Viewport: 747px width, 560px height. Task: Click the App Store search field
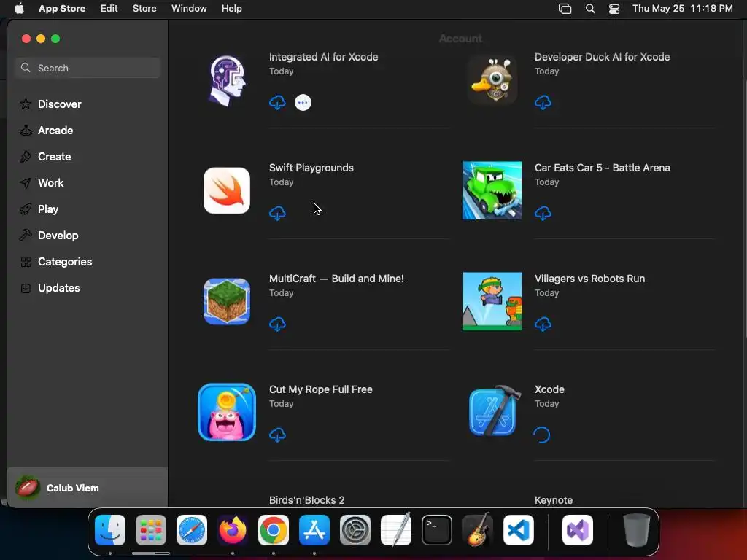(88, 68)
